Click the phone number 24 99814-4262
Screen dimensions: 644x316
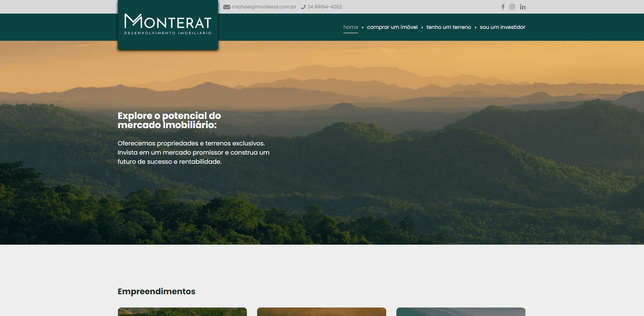coord(324,7)
